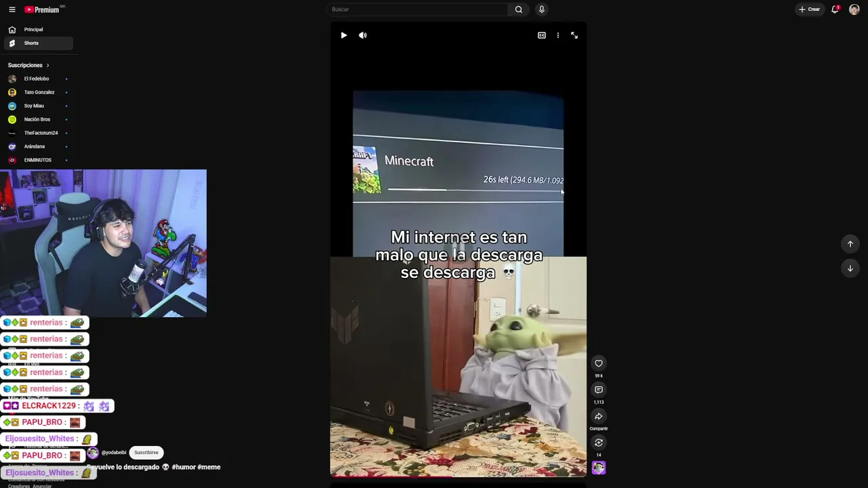Click Arándana channel avatar
This screenshot has width=868, height=488.
12,146
